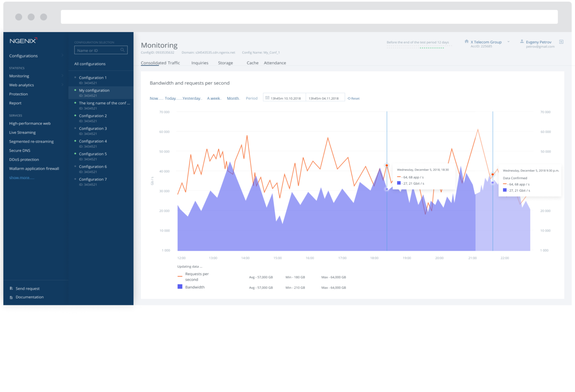Click the logout icon
This screenshot has height=392, width=575.
click(561, 42)
